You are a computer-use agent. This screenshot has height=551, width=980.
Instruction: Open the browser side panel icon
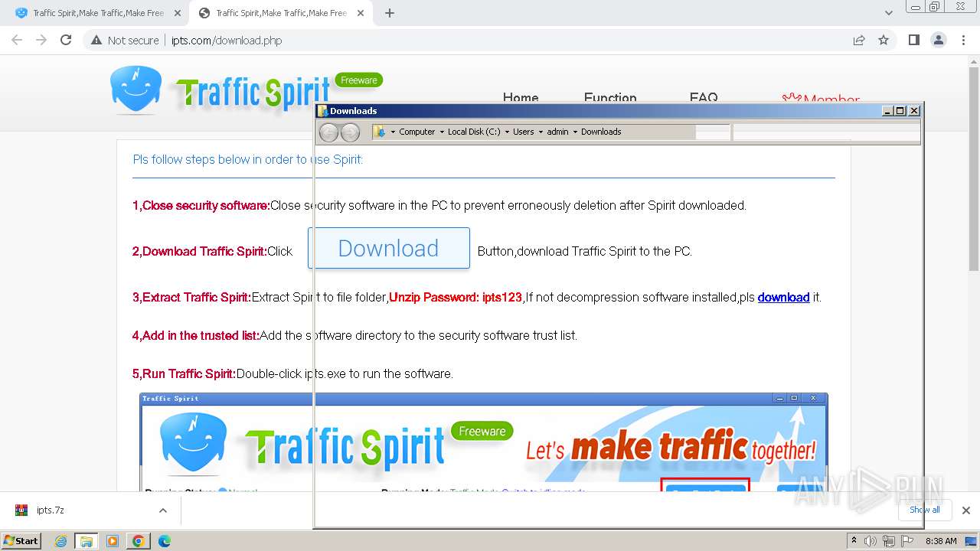(913, 41)
